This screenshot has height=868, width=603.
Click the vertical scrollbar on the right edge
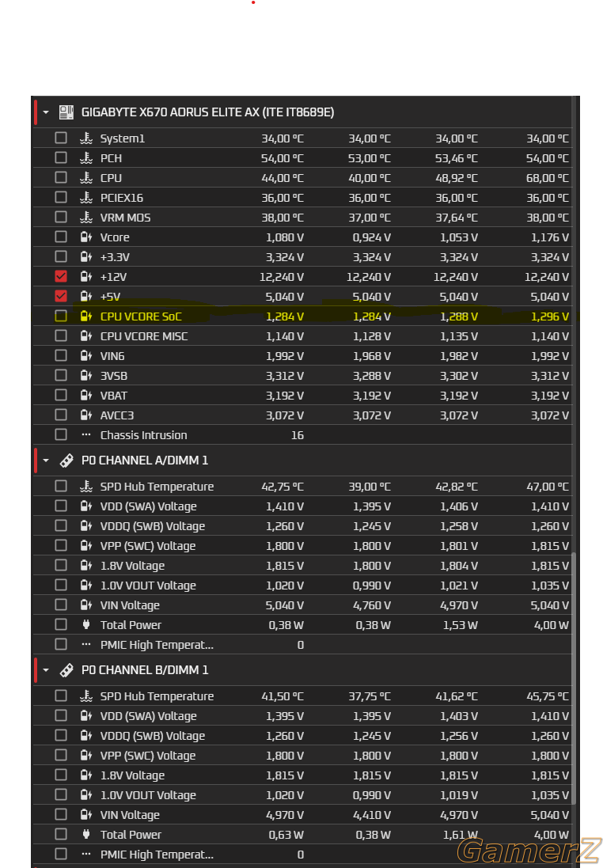click(x=574, y=678)
